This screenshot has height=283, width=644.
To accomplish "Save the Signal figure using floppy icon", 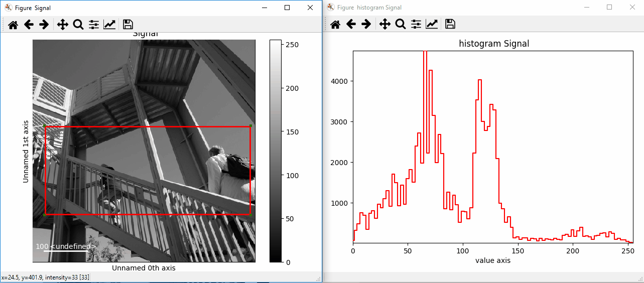I will 128,25.
